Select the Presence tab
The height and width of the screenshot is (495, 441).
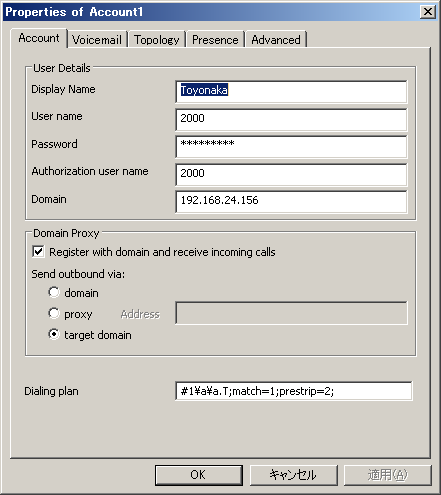click(215, 40)
